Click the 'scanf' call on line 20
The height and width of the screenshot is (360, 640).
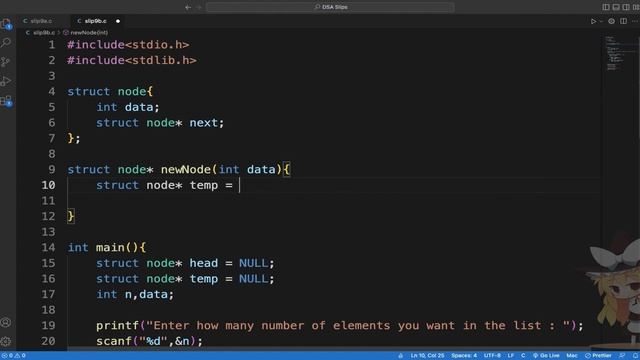click(114, 341)
